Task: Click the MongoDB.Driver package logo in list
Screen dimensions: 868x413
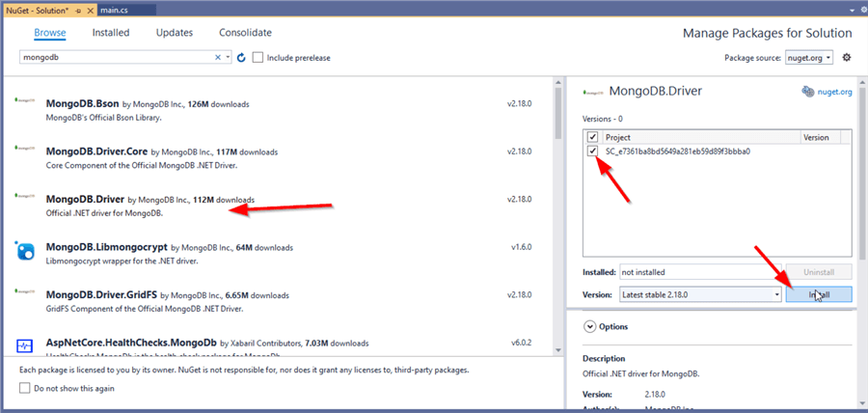Action: pos(24,196)
